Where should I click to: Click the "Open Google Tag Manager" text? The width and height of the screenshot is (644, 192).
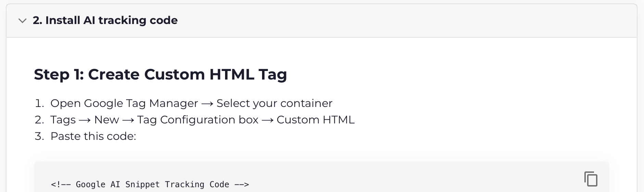(124, 103)
